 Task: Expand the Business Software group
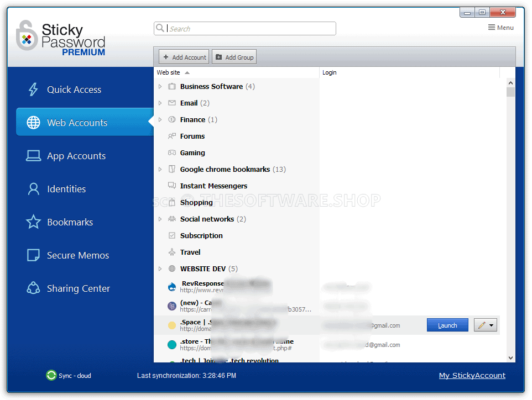click(160, 86)
